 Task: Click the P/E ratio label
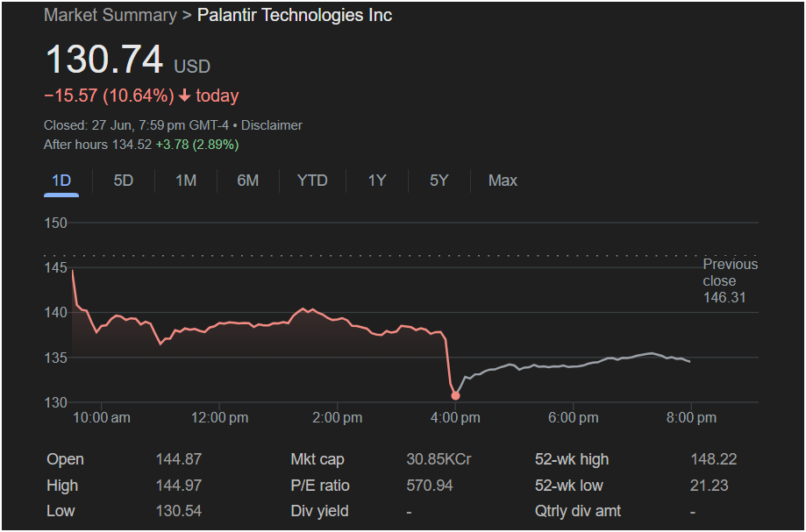coord(320,486)
